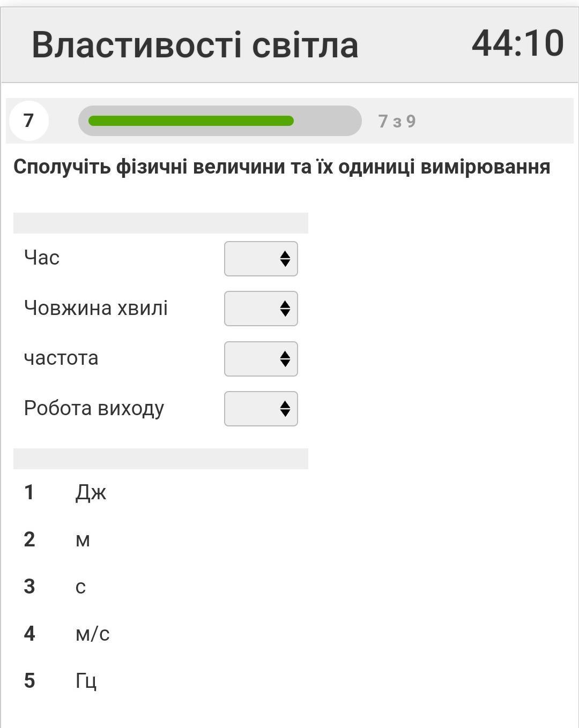Click the Властивості світла title
This screenshot has height=728, width=579.
click(195, 44)
